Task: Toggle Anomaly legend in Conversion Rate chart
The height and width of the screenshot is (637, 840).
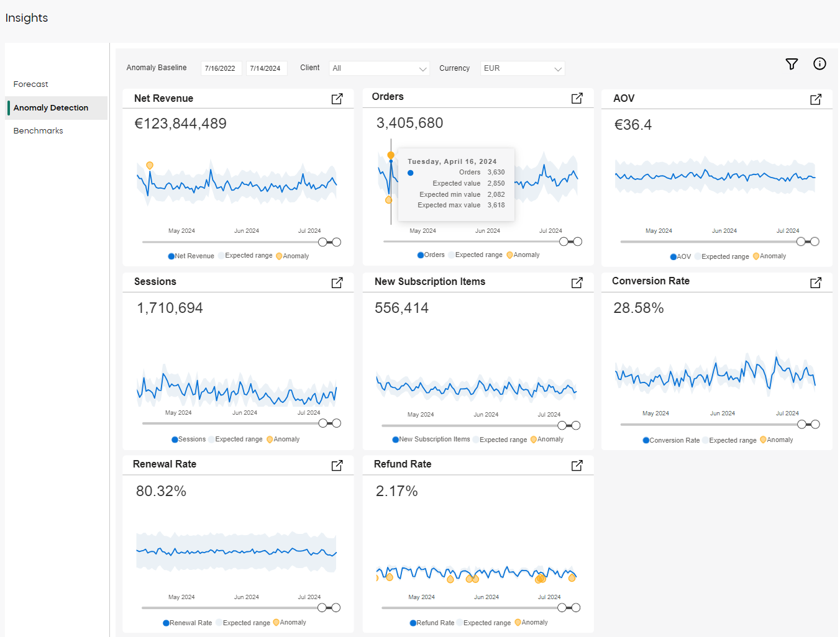Action: coord(776,440)
